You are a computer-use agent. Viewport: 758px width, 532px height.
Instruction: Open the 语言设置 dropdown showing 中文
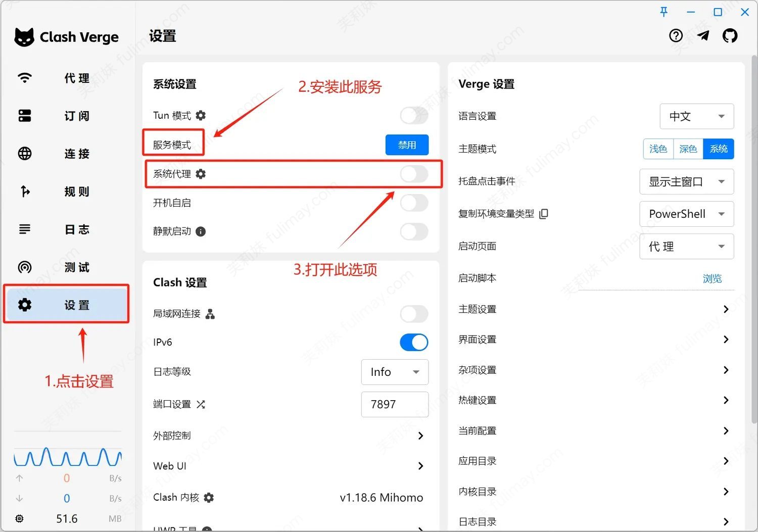(x=696, y=117)
